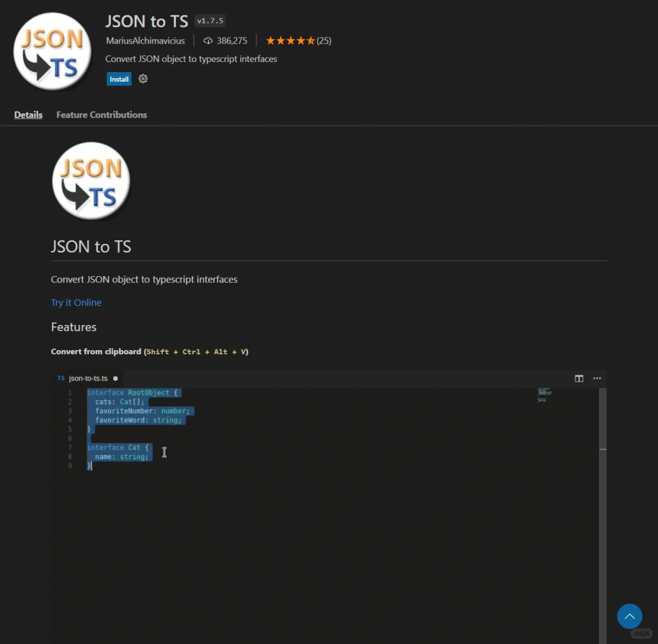Select the TS language icon on the editor tab
Screen dimensions: 658x644
tap(60, 378)
